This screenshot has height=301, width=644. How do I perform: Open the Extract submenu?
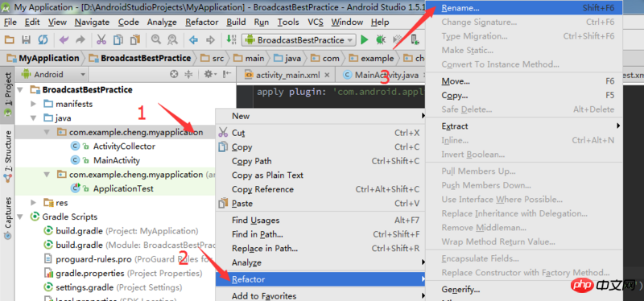click(524, 126)
